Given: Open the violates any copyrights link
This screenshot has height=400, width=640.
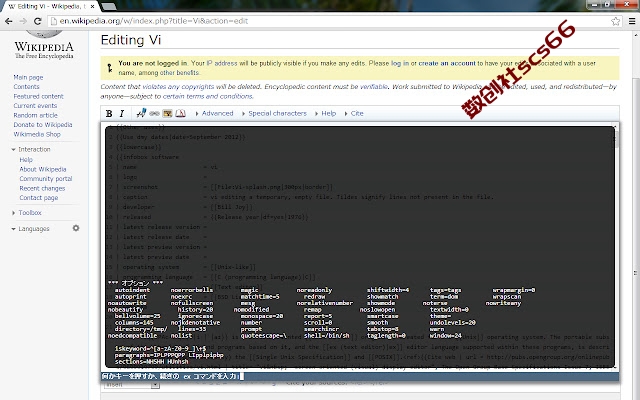Looking at the screenshot, I should tap(178, 87).
